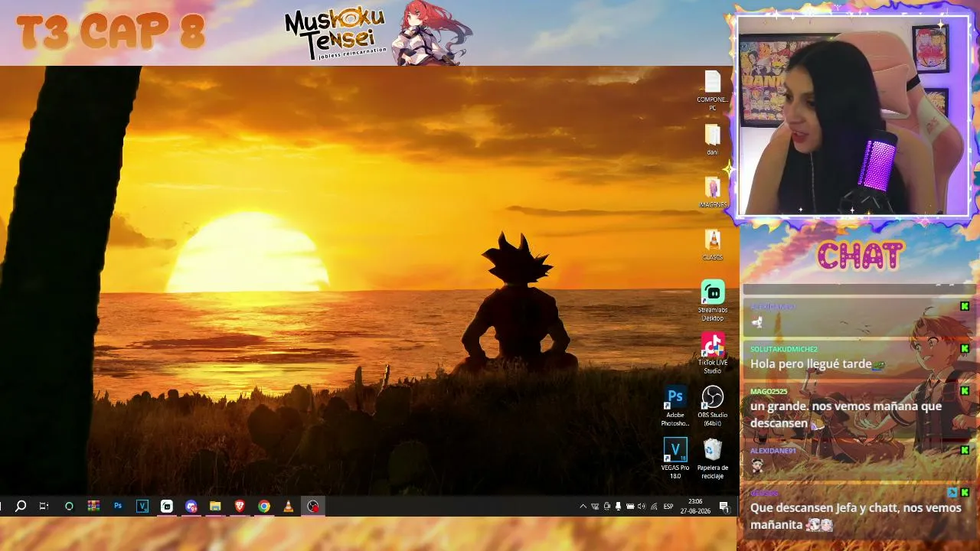
Task: Click the battery icon in system tray
Action: click(630, 506)
